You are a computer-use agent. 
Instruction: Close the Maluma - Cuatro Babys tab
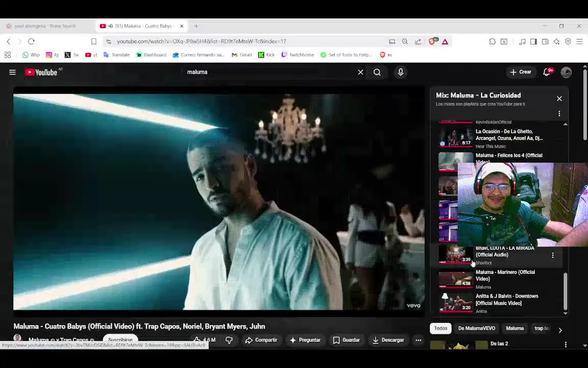coord(182,26)
